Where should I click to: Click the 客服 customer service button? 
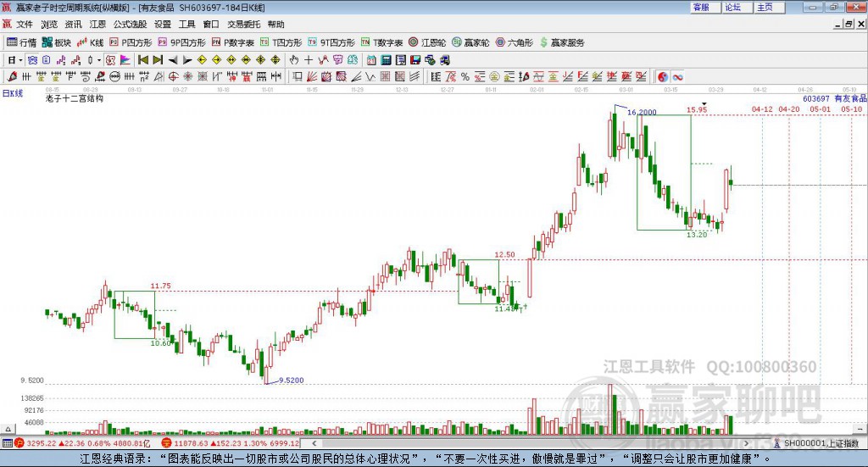706,7
